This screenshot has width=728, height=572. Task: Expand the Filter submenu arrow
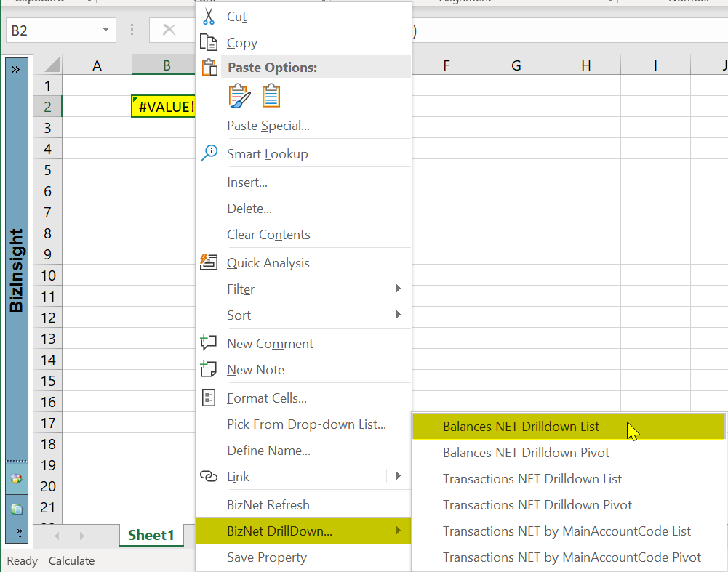(x=398, y=288)
